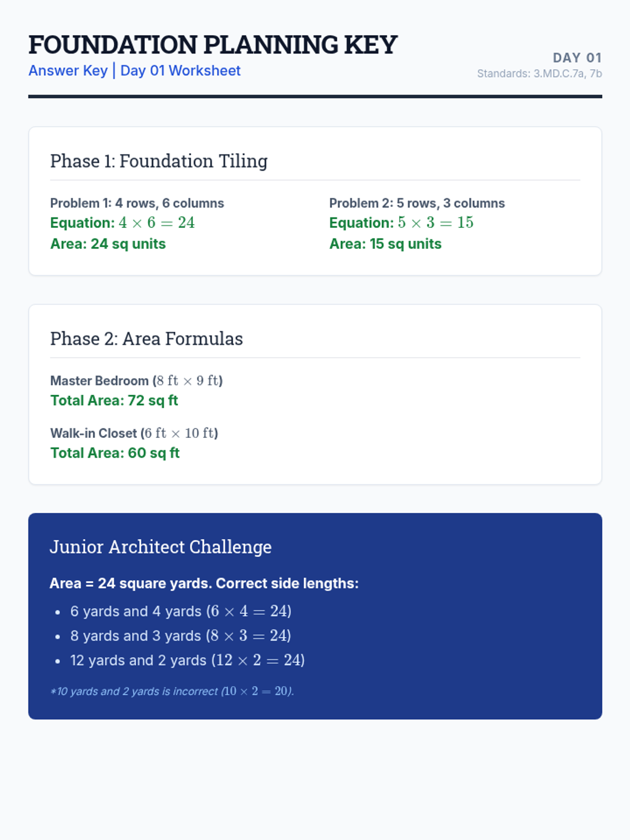Click Problem 1: 4 rows, 6 columns

coord(137,203)
